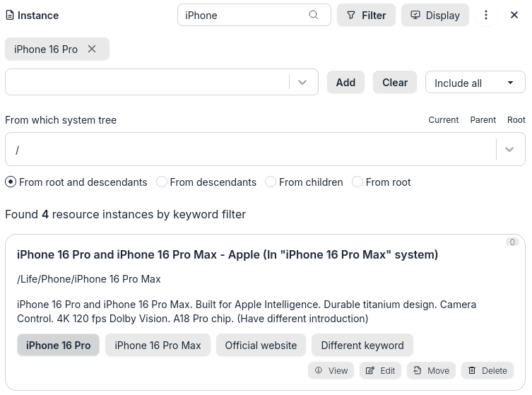This screenshot has height=395, width=532.
Task: Open the three-dot more options menu
Action: coord(486,15)
